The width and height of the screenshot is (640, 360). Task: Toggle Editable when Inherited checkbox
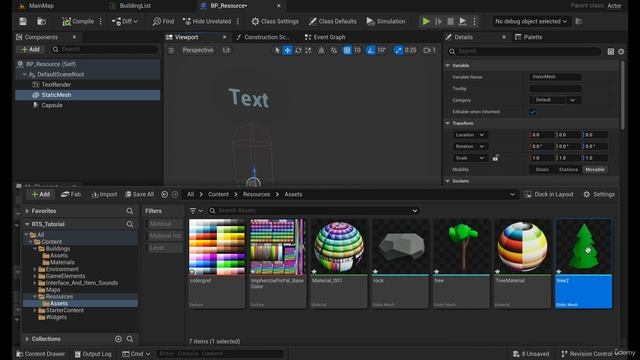[532, 112]
